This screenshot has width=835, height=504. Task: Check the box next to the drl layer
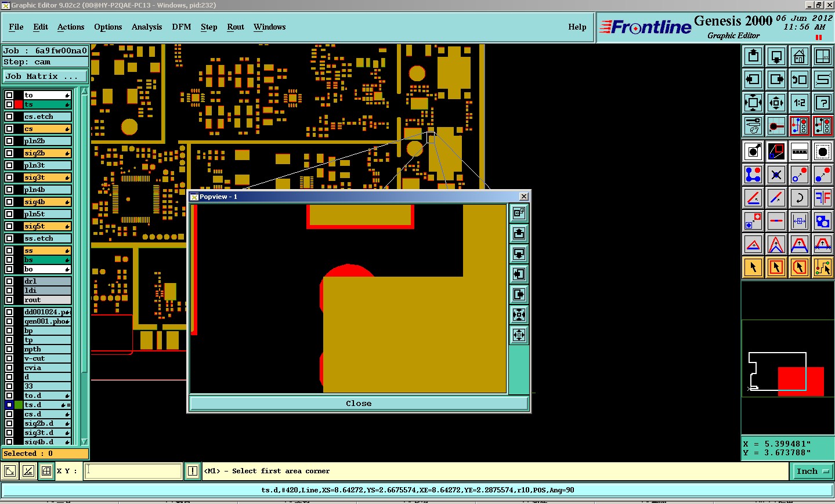[x=9, y=281]
